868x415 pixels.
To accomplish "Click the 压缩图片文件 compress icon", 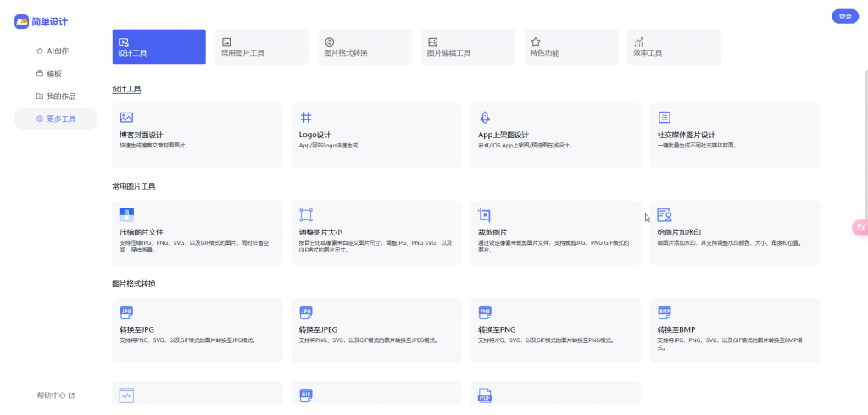I will tap(126, 214).
